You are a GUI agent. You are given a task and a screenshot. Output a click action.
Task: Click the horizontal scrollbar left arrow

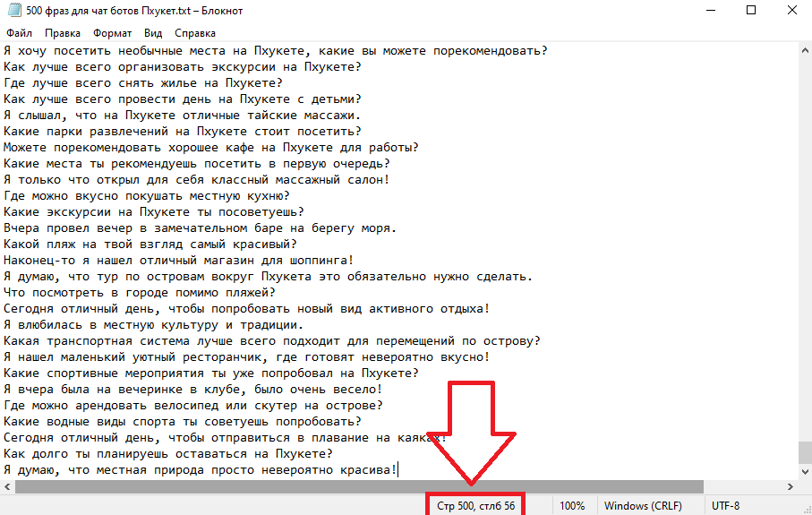(7, 486)
